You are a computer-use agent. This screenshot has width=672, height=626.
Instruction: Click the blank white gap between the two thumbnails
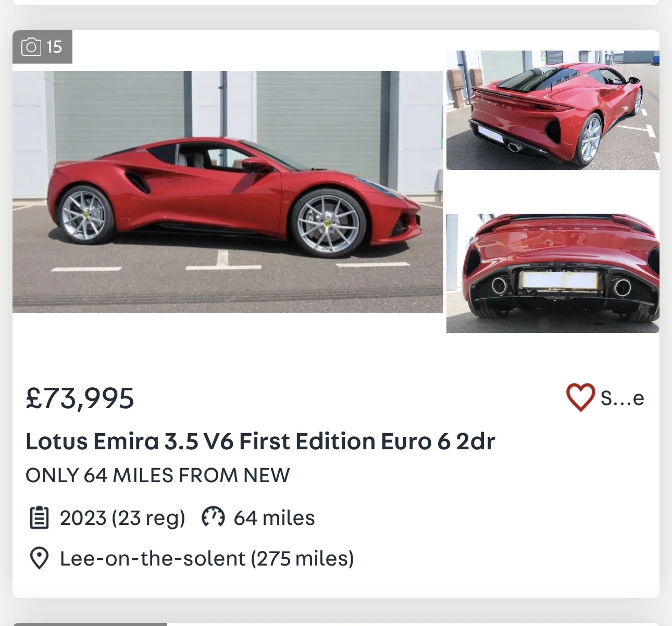pos(553,191)
